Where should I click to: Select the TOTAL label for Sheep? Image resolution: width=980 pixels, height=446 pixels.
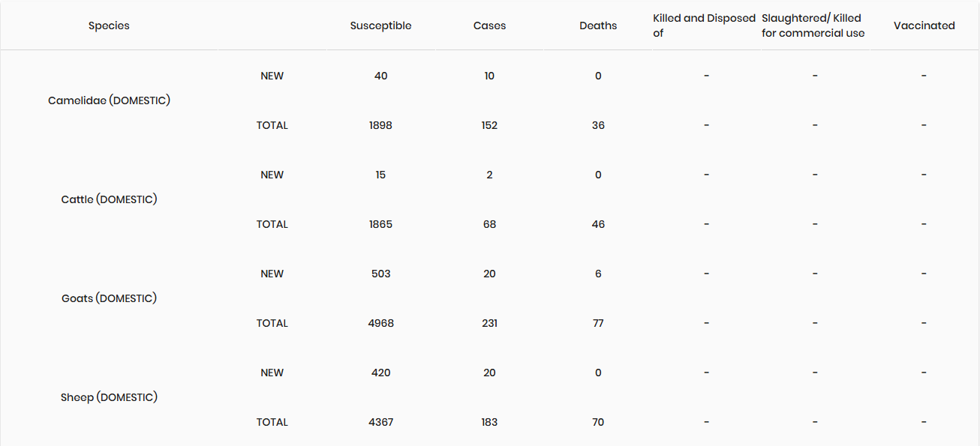click(272, 422)
